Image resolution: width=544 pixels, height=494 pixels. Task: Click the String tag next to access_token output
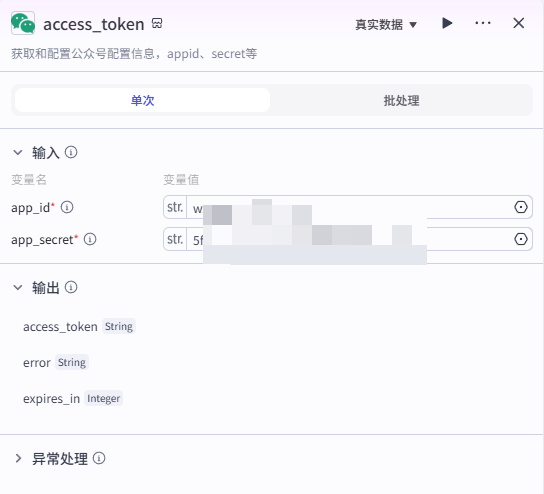(119, 326)
